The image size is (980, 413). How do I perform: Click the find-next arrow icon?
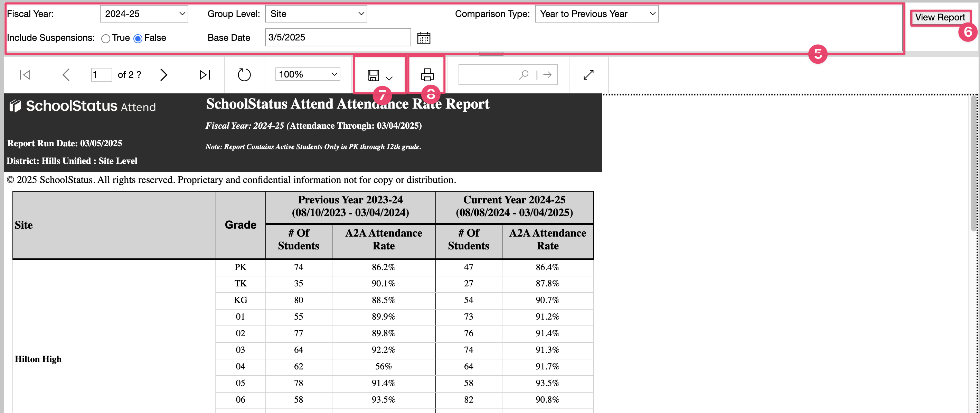[x=547, y=75]
